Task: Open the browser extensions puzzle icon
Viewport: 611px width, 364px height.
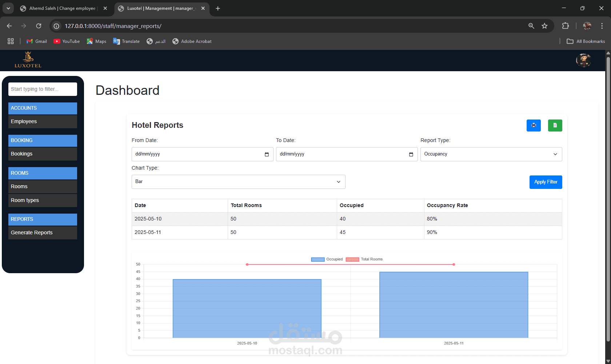Action: coord(565,26)
